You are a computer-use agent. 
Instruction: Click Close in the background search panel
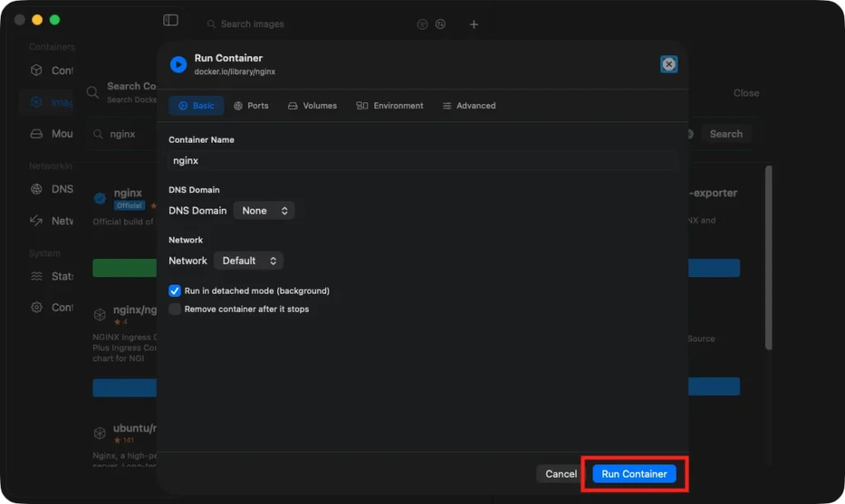click(746, 93)
